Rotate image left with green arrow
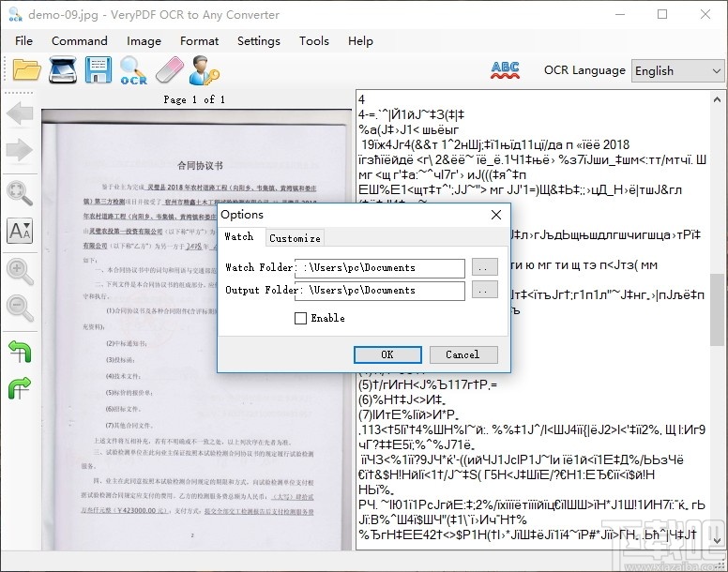 click(20, 352)
